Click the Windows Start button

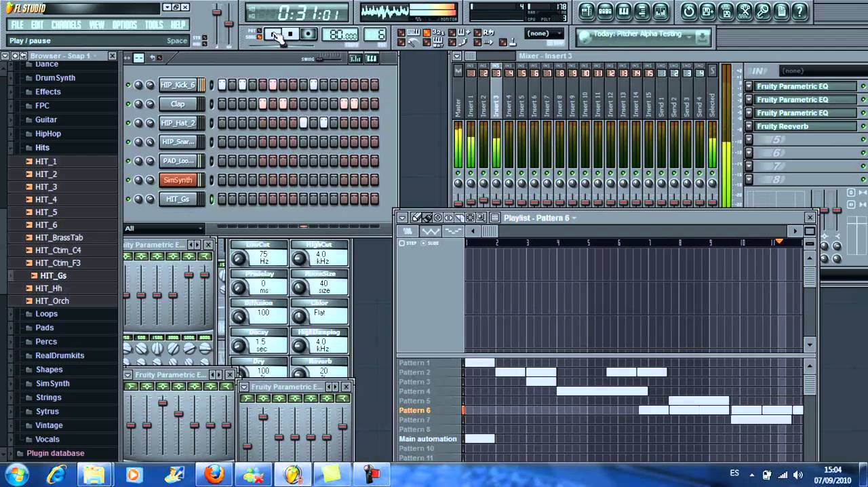click(16, 473)
